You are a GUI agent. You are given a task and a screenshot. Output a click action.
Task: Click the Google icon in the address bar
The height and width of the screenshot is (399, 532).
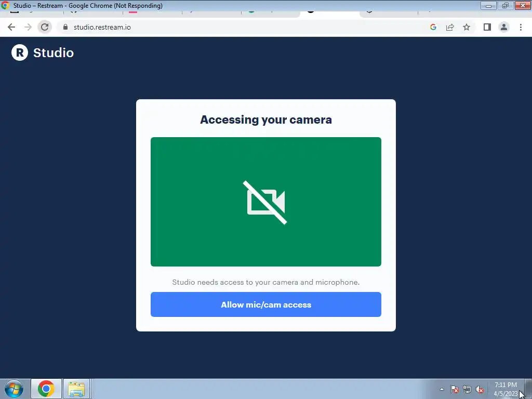(433, 27)
